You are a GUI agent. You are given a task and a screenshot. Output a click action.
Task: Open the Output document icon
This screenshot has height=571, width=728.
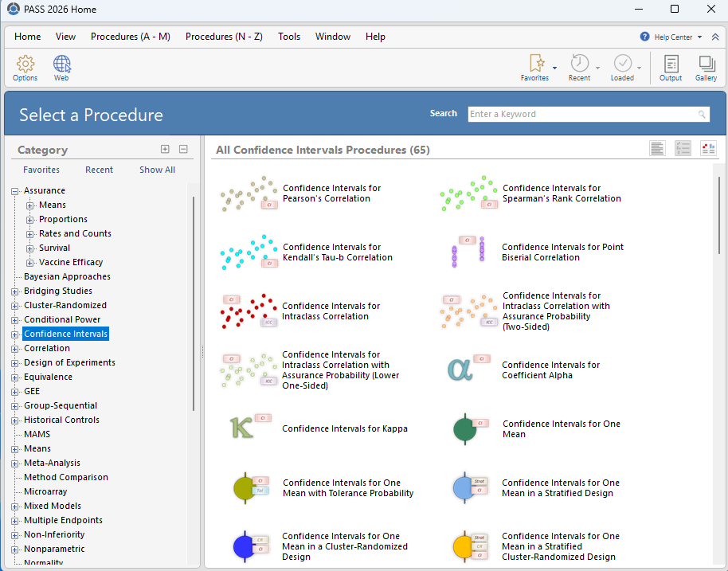(x=671, y=64)
